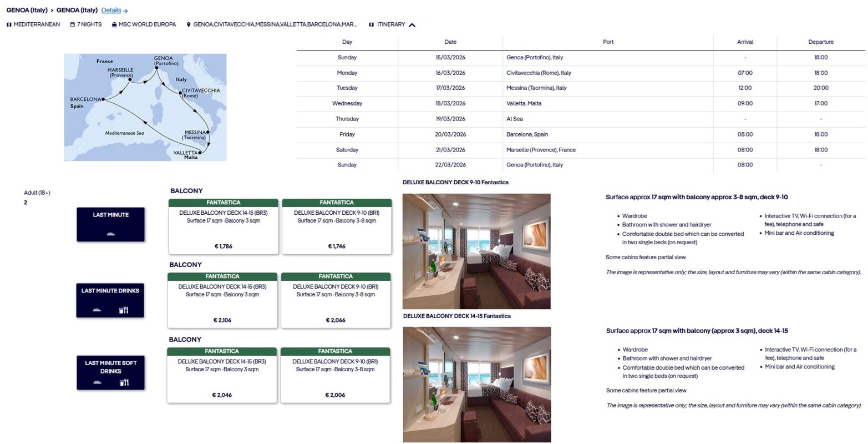
Task: Click the Mediterranean route map image
Action: click(x=145, y=107)
